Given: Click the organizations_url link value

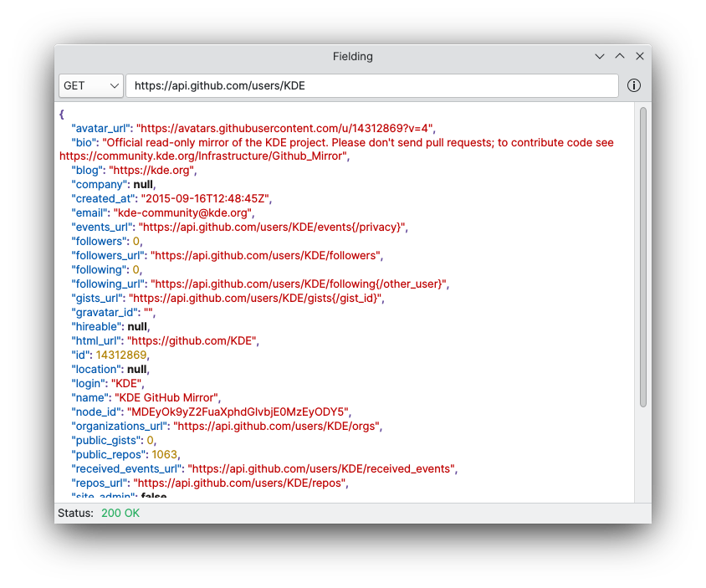Looking at the screenshot, I should [x=277, y=426].
